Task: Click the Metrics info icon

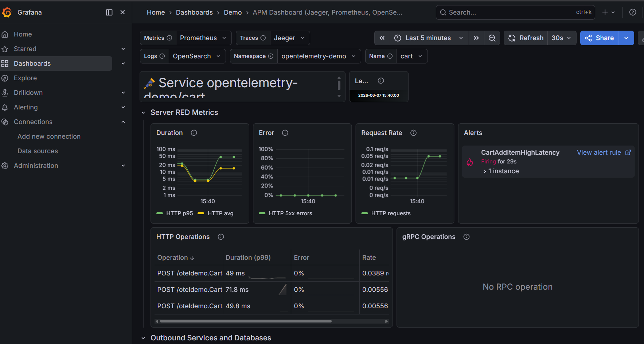Action: (169, 38)
